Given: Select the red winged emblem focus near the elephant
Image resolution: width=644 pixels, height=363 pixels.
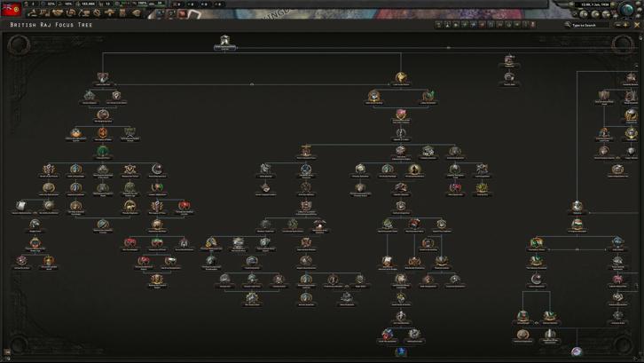Looking at the screenshot, I should 184,206.
